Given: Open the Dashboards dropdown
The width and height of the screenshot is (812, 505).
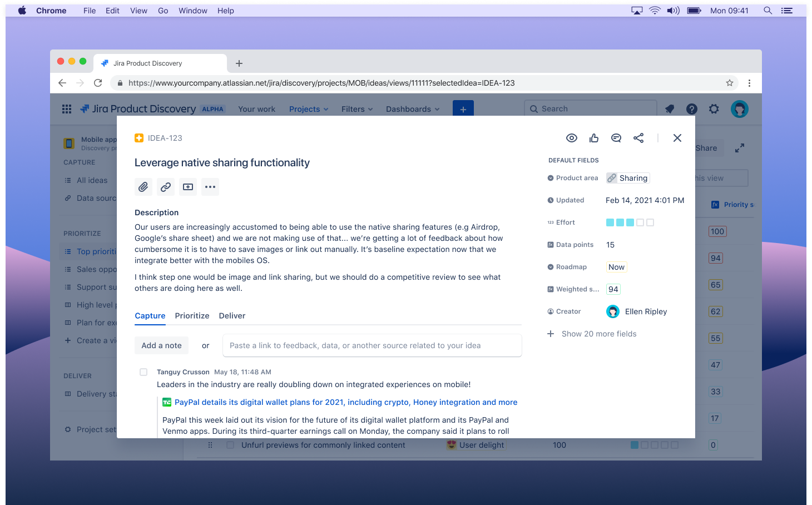Looking at the screenshot, I should point(413,109).
